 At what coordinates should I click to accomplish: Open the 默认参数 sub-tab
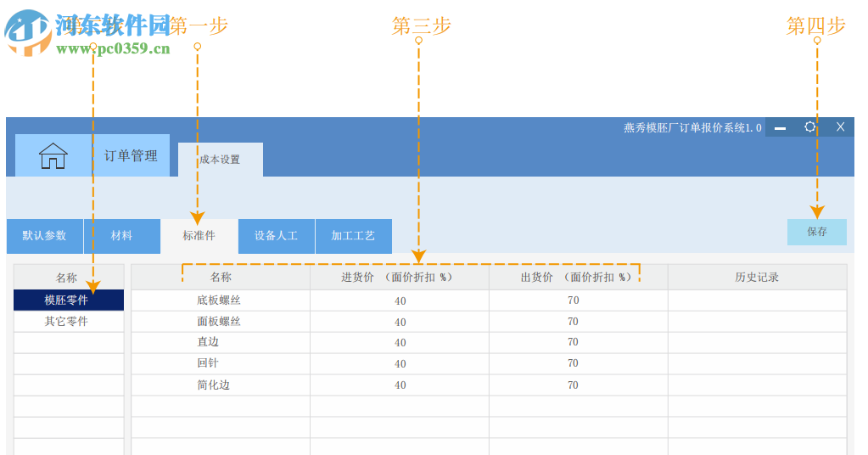44,236
